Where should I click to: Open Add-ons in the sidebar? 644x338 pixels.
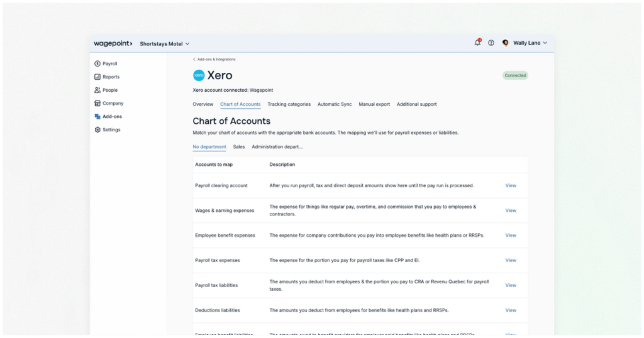108,116
